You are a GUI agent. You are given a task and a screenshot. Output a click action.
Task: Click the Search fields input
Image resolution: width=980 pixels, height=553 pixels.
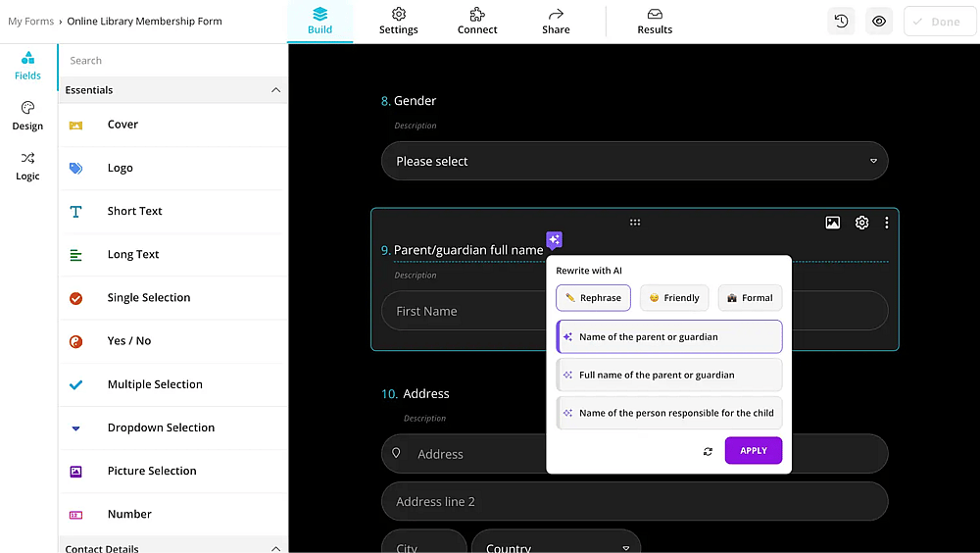[x=173, y=61]
